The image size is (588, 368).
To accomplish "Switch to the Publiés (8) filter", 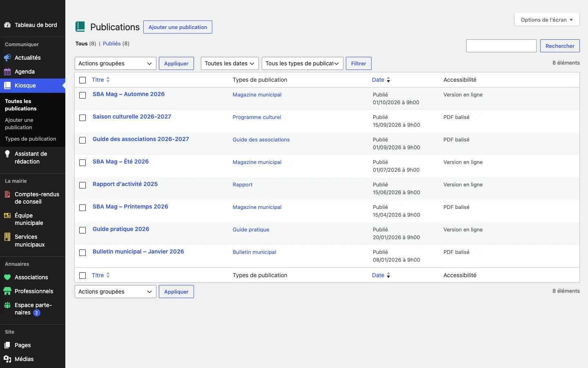I will 116,44.
